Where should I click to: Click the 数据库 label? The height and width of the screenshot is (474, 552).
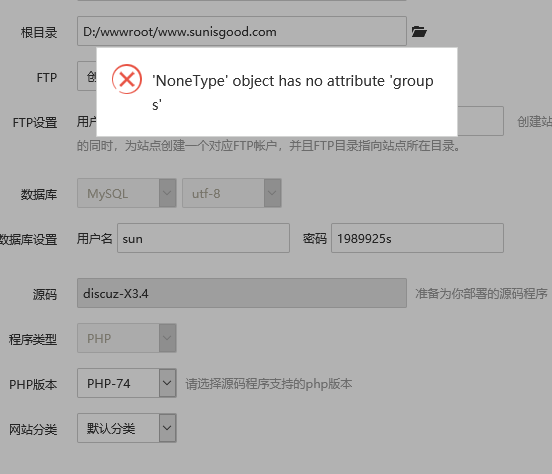click(x=39, y=194)
